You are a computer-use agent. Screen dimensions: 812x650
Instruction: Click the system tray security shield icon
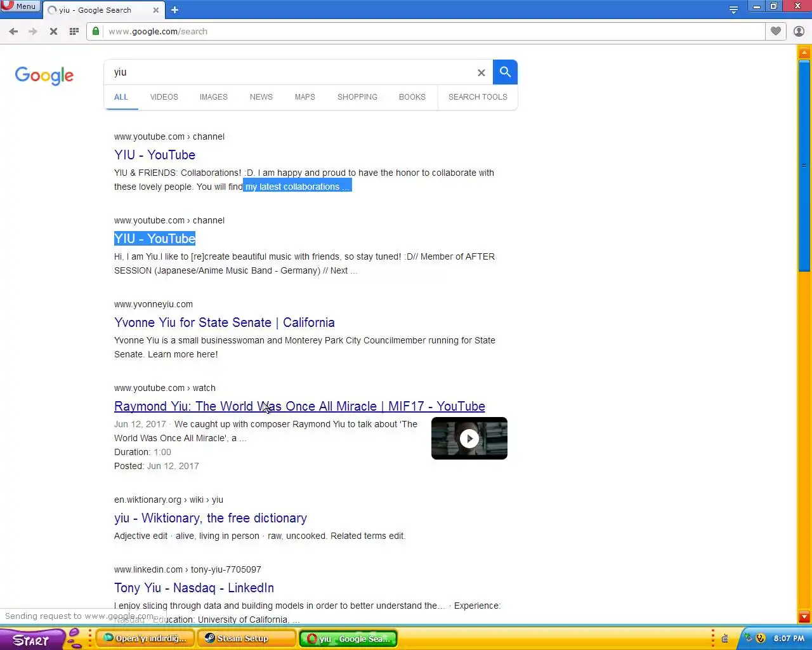tap(761, 639)
